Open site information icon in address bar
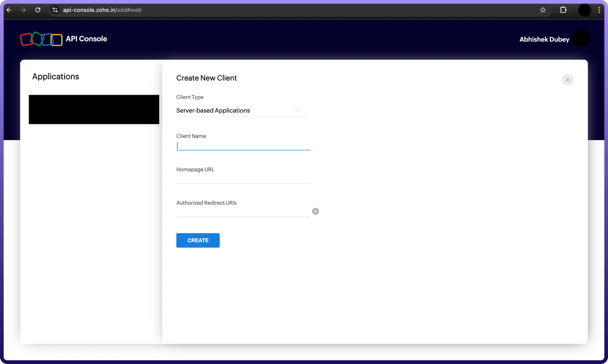The height and width of the screenshot is (364, 608). click(x=55, y=10)
